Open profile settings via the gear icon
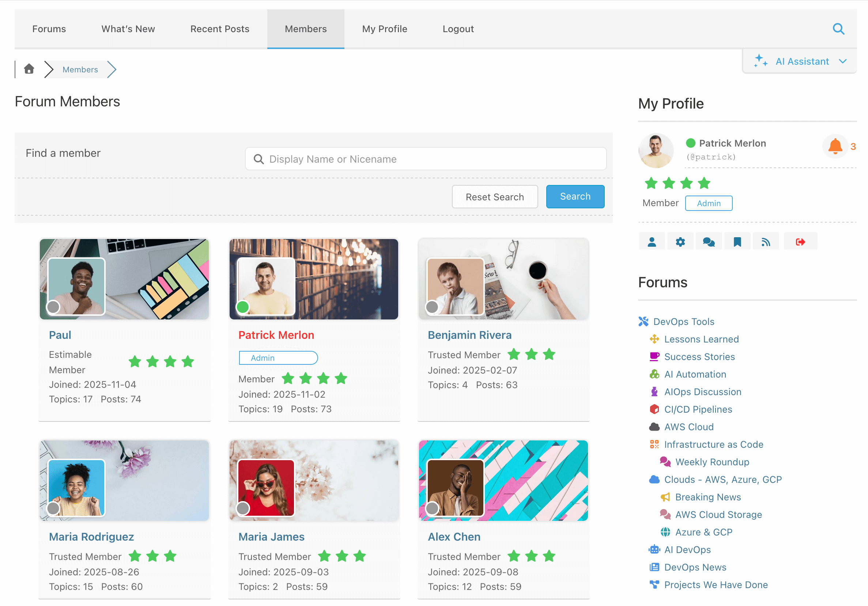 pyautogui.click(x=680, y=241)
